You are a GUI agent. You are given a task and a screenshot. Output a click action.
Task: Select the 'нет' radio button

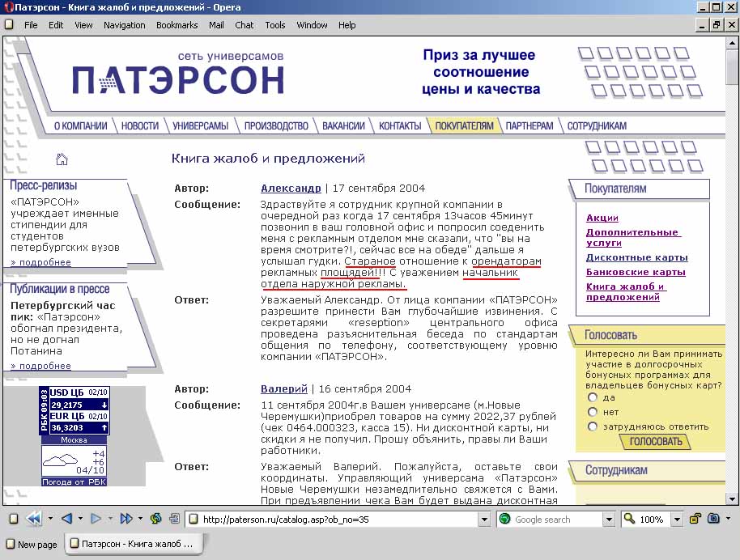[x=593, y=412]
